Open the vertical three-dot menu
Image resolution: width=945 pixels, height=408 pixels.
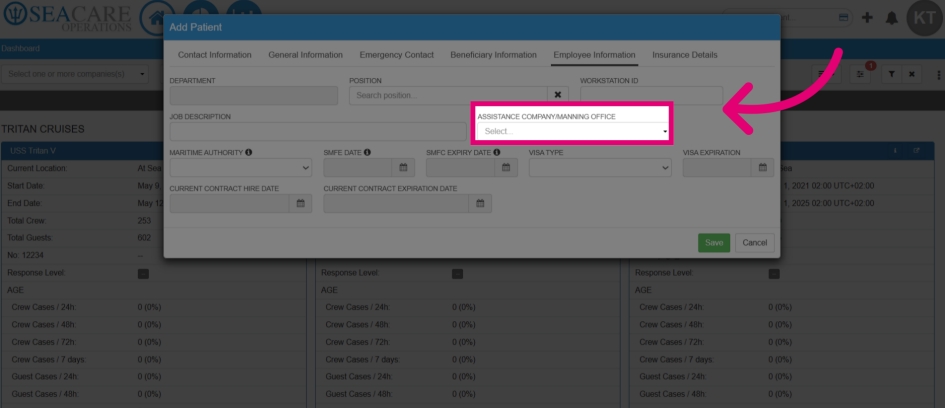tap(938, 75)
